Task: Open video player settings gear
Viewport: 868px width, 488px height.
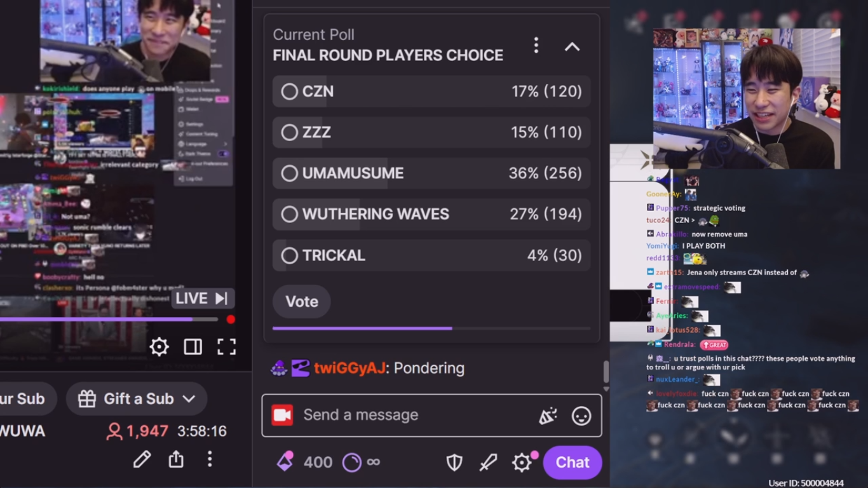Action: coord(159,346)
